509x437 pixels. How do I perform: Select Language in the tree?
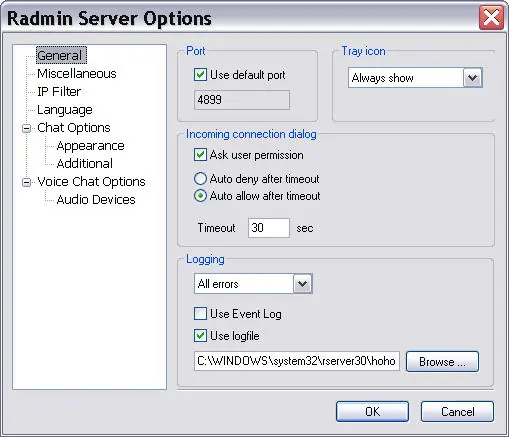65,110
